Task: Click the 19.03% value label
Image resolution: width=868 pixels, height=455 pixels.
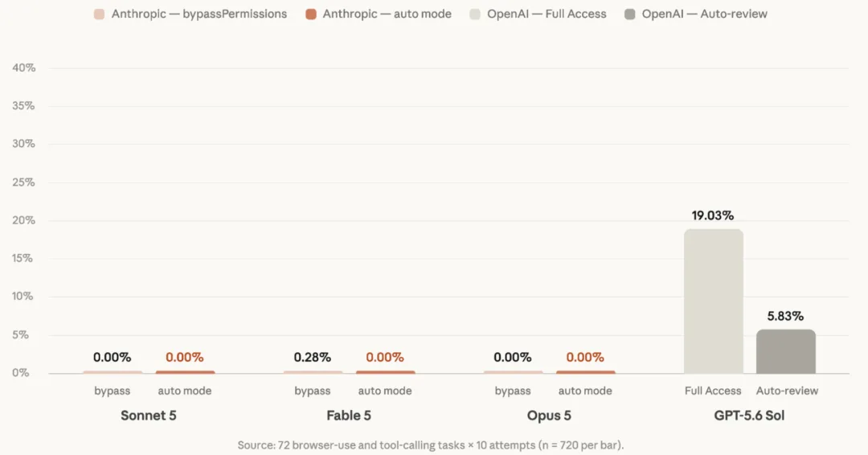Action: [712, 215]
